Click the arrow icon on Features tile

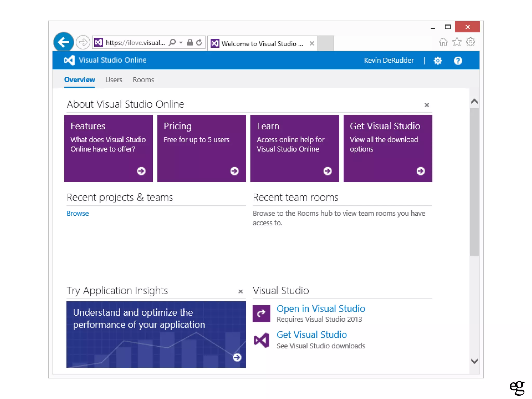tap(141, 171)
